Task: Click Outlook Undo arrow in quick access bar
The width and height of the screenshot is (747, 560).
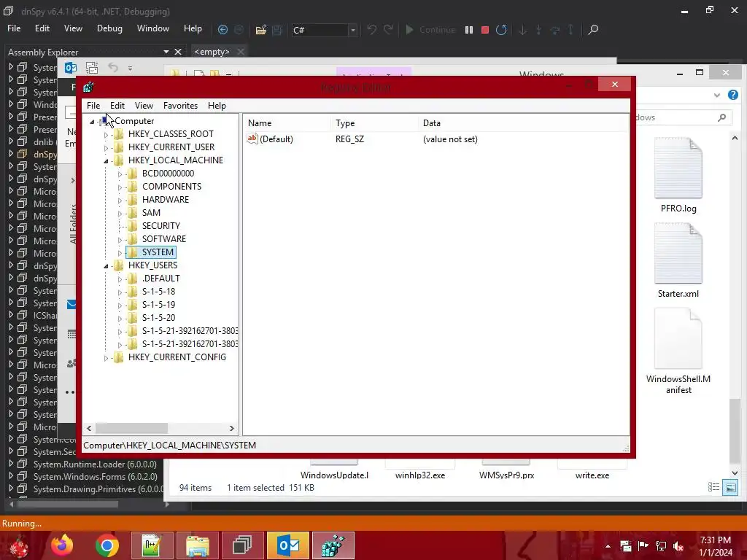Action: 113,68
